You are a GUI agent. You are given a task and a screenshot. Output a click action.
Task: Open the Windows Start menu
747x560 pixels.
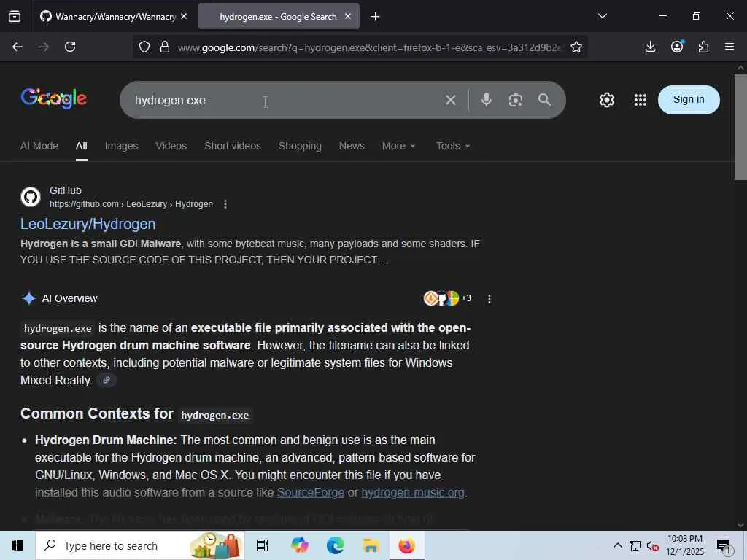18,545
